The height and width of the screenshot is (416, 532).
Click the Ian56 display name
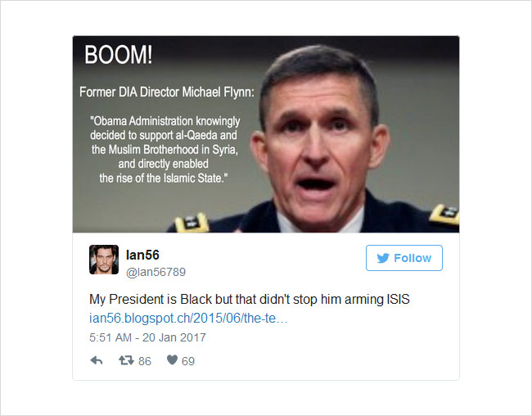[142, 255]
